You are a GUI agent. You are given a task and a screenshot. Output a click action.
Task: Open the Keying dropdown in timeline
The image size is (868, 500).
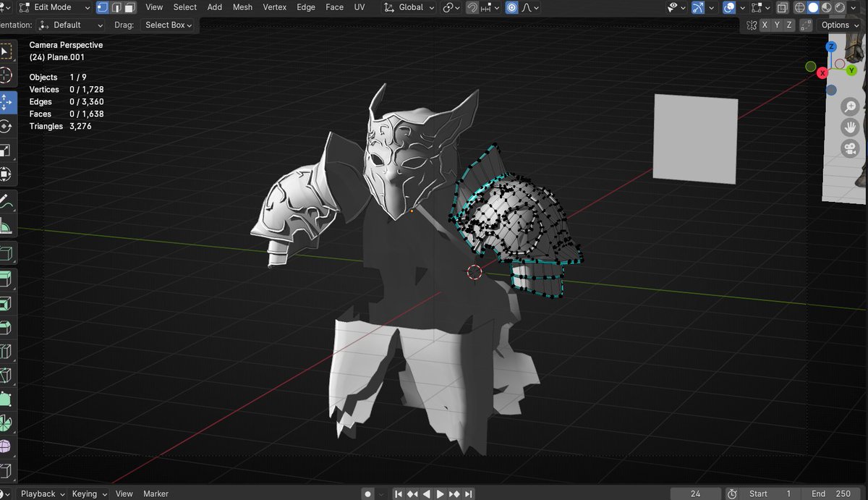click(90, 493)
